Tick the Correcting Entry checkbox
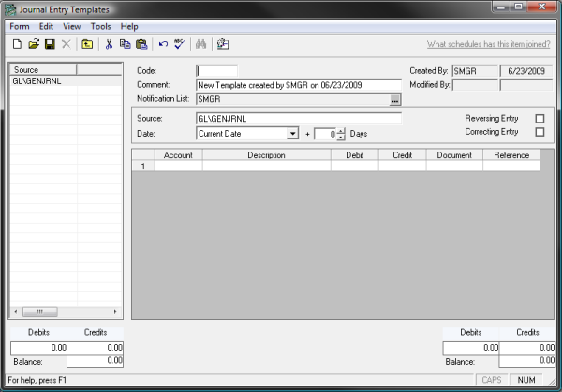The width and height of the screenshot is (562, 392). [x=539, y=133]
